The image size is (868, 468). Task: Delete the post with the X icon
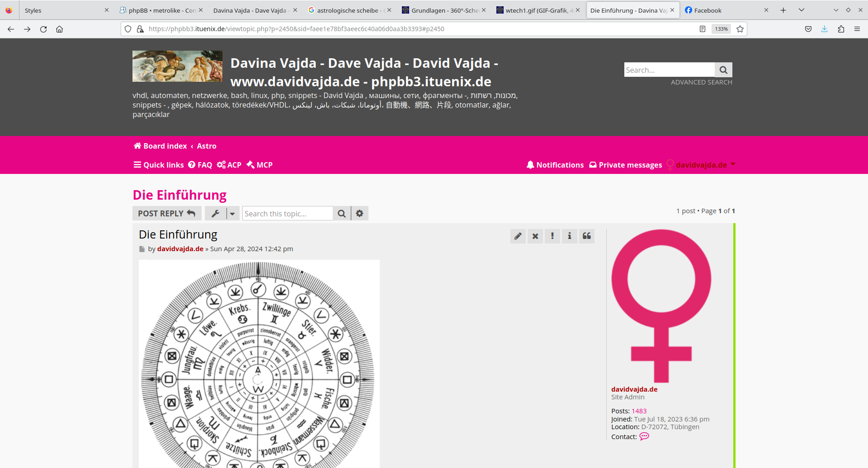535,236
